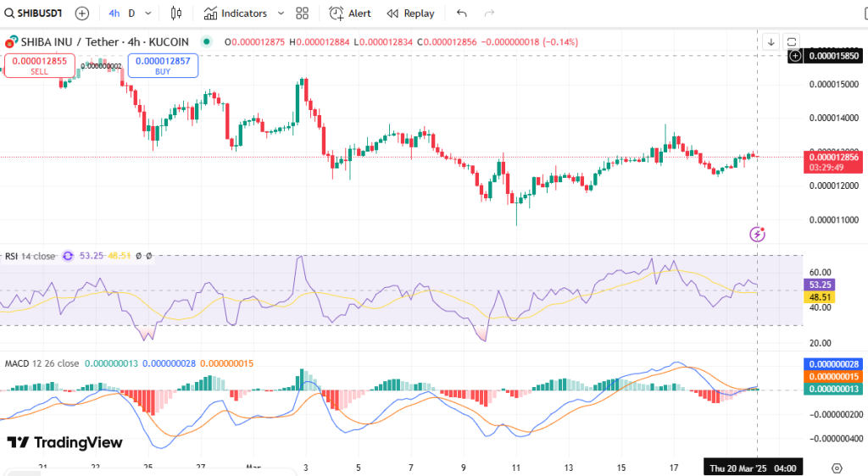Click the MACD blue 0.000000028 axis label
868x476 pixels.
coord(833,364)
